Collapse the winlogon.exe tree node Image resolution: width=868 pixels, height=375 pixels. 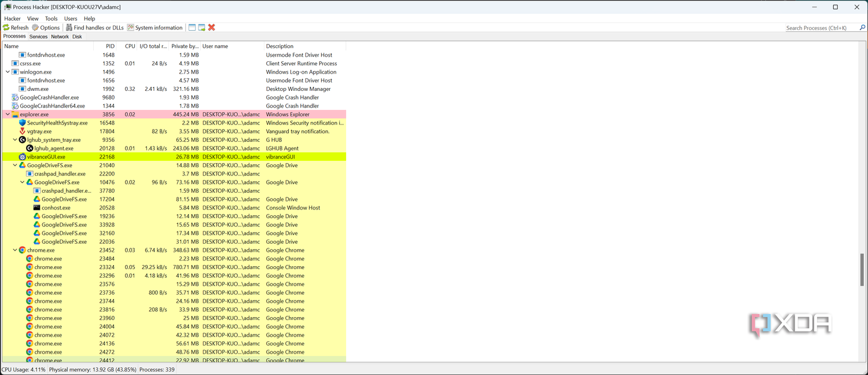coord(8,72)
